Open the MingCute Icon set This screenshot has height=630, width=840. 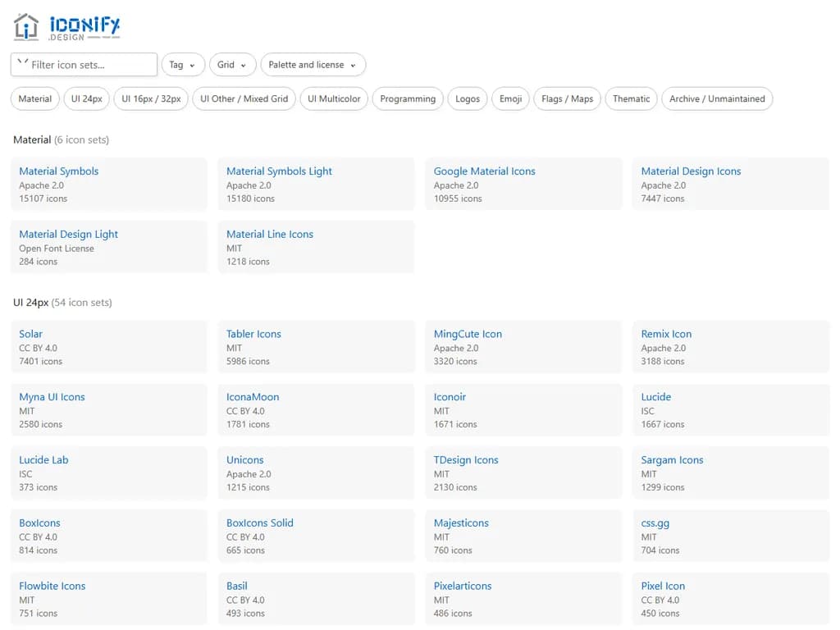466,334
